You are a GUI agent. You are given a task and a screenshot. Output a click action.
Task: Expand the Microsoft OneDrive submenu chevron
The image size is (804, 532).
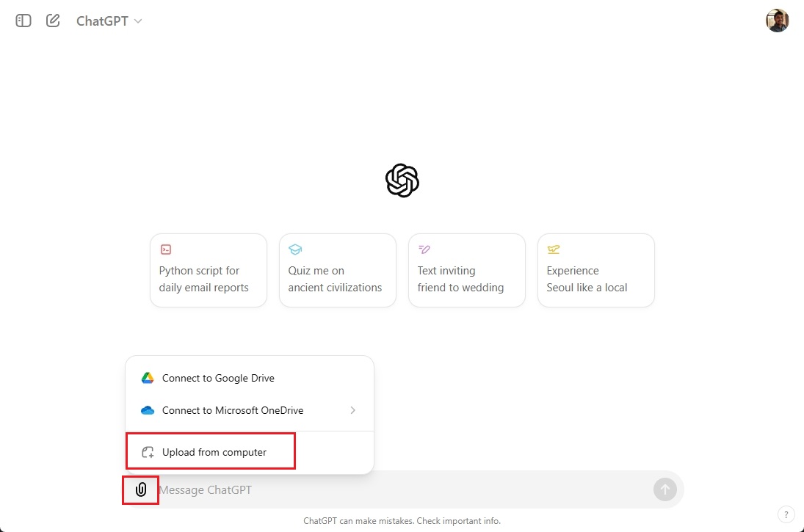(352, 410)
